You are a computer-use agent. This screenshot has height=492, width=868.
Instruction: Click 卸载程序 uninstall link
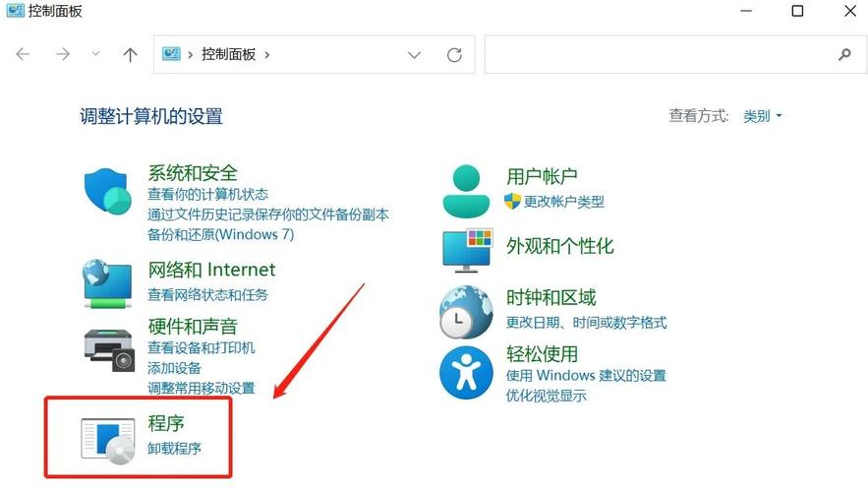coord(174,448)
